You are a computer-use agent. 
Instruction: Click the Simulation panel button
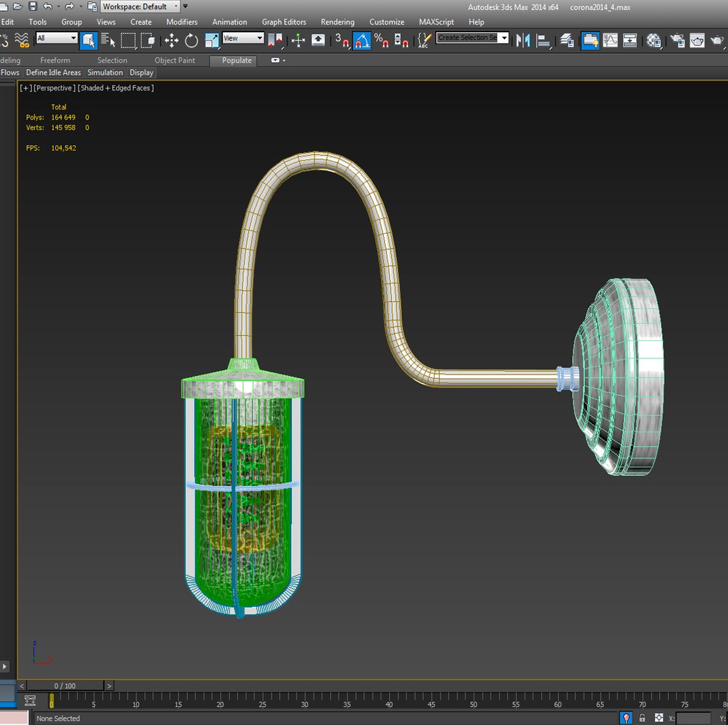pyautogui.click(x=105, y=72)
